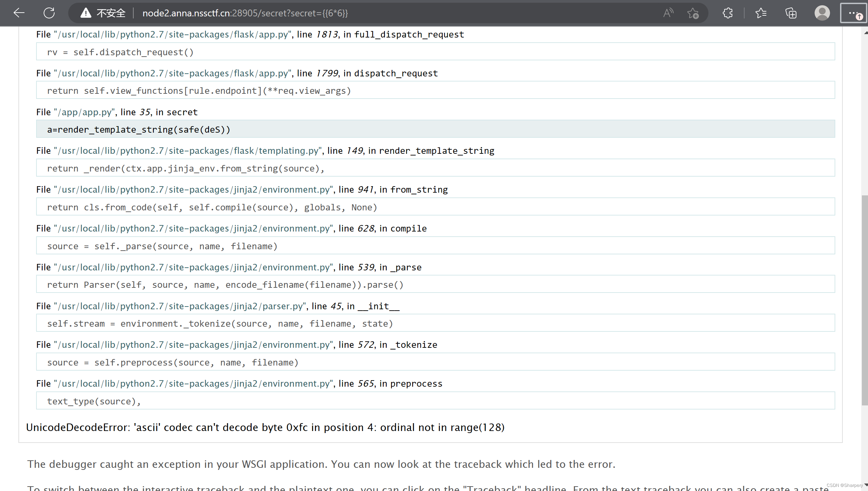Add page to favorites star icon
Image resolution: width=868 pixels, height=491 pixels.
693,13
